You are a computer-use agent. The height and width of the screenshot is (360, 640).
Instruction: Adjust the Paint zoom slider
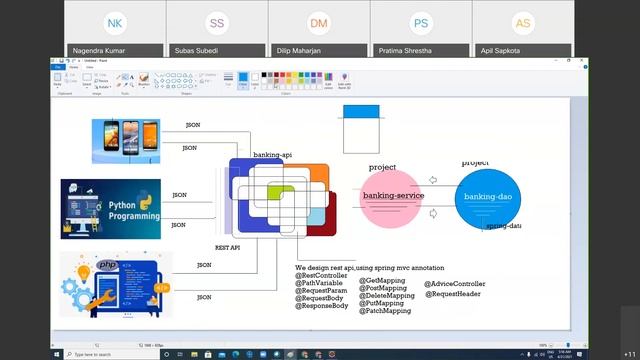click(x=568, y=345)
